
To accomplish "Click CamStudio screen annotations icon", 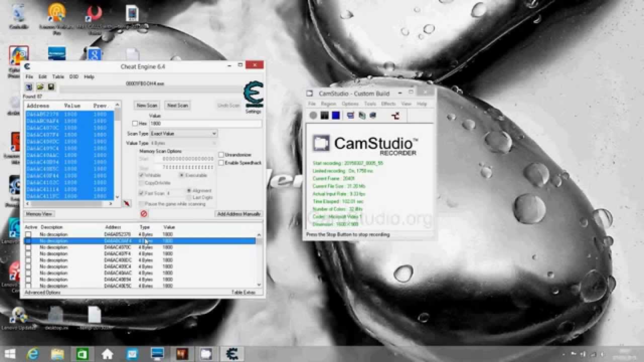I will [373, 115].
